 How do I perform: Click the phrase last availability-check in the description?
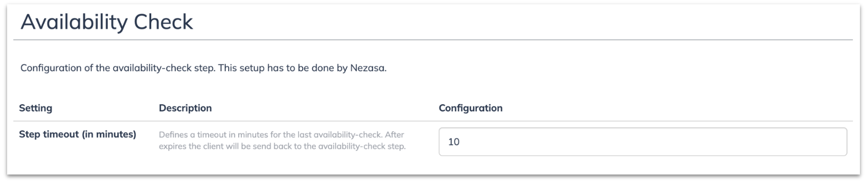340,135
